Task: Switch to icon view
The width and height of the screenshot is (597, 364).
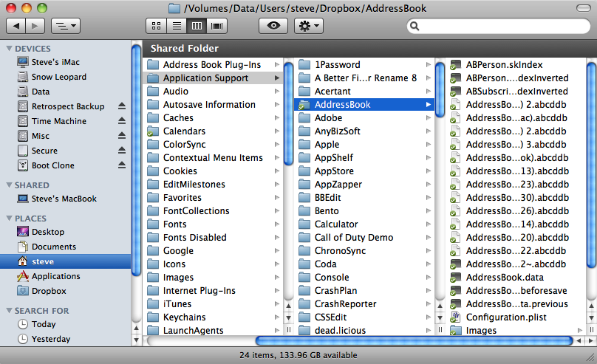Action: coord(156,26)
